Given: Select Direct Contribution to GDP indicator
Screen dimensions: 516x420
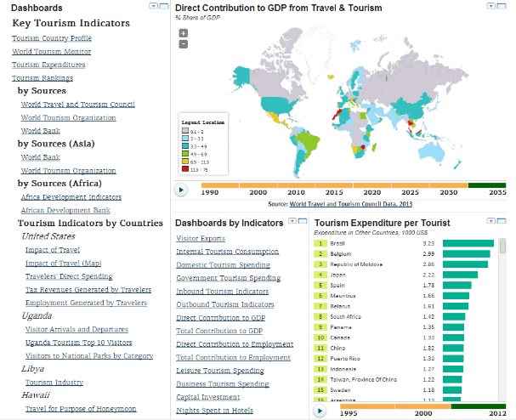Looking at the screenshot, I should click(x=220, y=317).
